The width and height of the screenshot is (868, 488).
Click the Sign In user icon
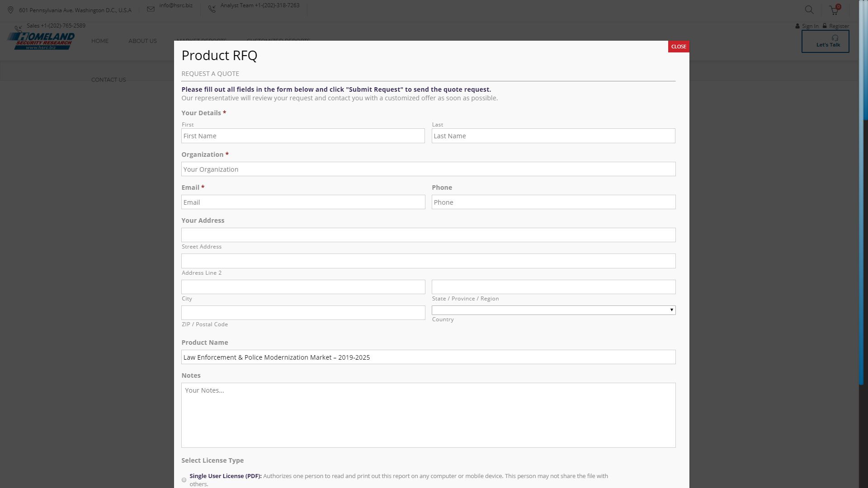797,26
